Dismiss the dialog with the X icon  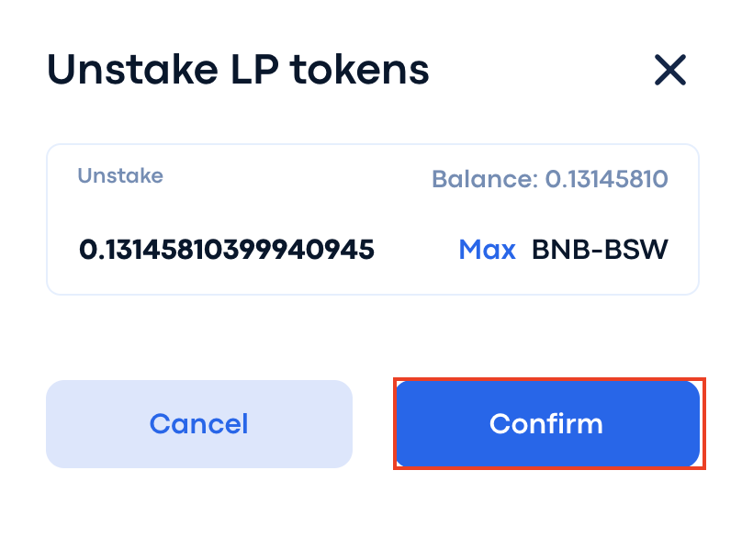click(670, 70)
